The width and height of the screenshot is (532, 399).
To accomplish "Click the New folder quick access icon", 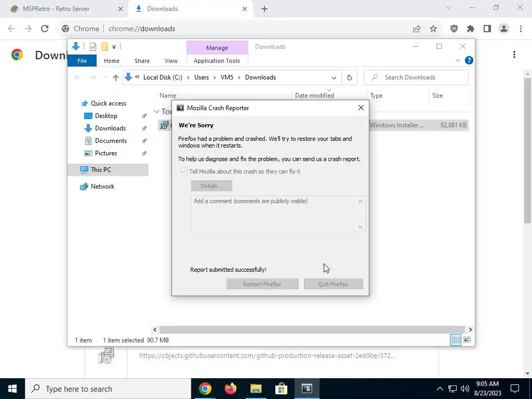I will click(x=104, y=47).
